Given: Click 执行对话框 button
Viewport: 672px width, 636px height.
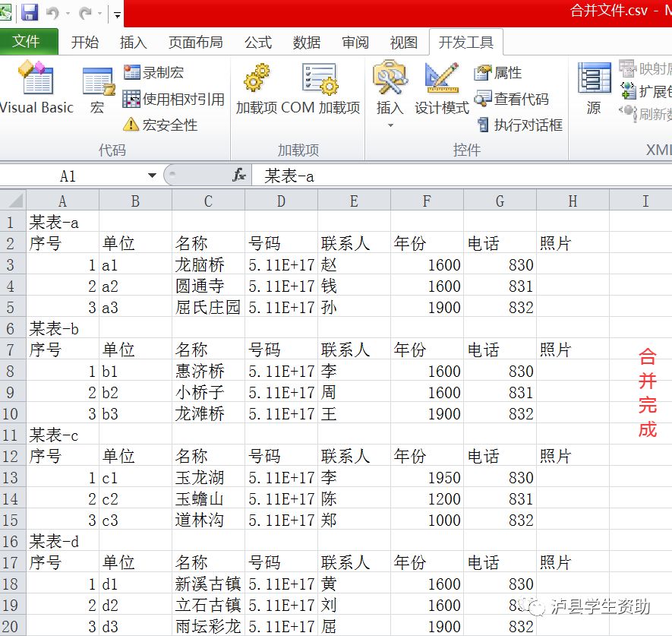Looking at the screenshot, I should (519, 125).
